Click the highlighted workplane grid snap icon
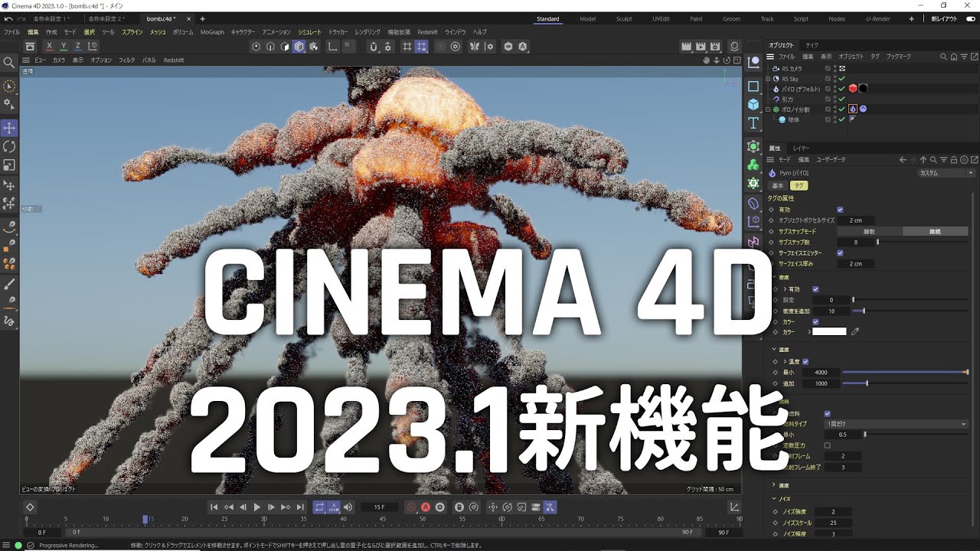The width and height of the screenshot is (980, 551). tap(422, 47)
